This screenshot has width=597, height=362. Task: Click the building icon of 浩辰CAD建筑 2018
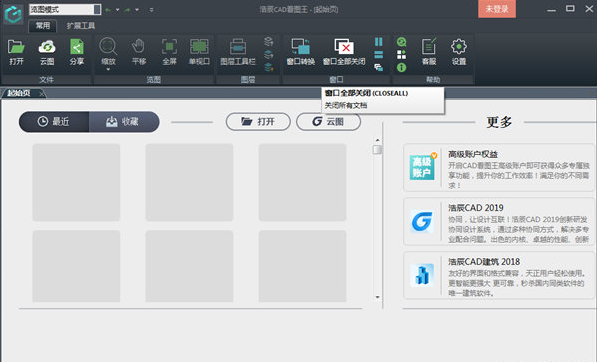tap(422, 275)
